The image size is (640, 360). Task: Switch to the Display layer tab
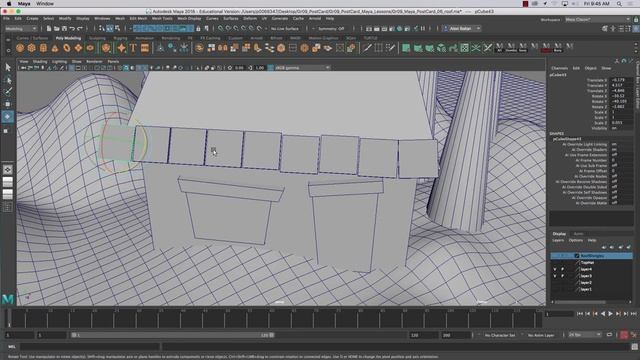pyautogui.click(x=559, y=234)
